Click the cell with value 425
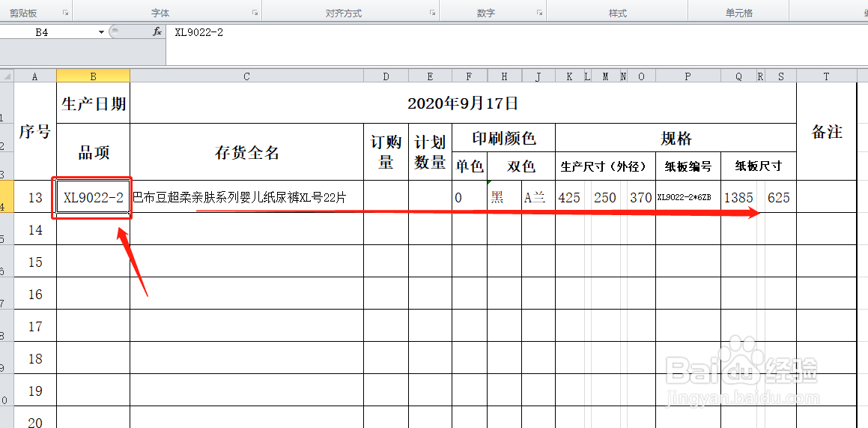868x428 pixels. point(569,196)
